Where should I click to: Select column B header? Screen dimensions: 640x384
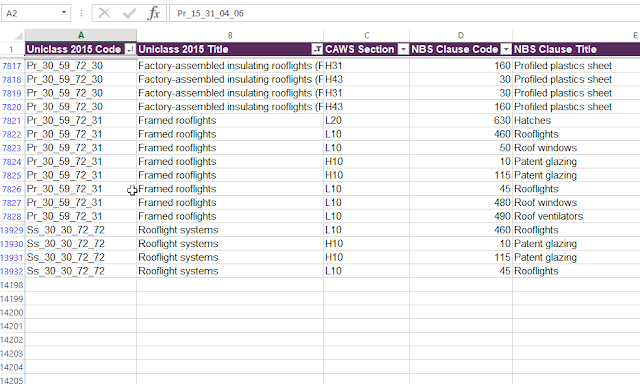[x=230, y=35]
